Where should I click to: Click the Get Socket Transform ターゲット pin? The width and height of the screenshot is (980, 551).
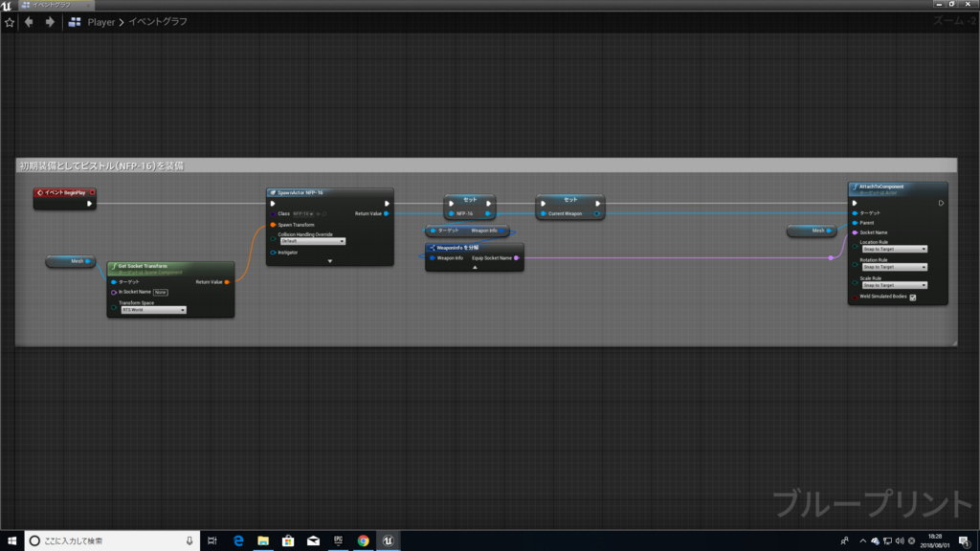(114, 282)
